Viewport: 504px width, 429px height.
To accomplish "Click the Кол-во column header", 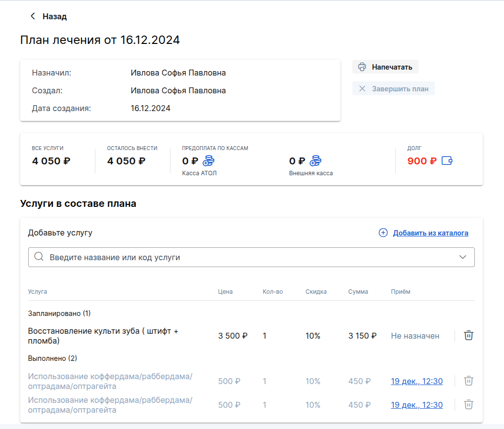I will 273,292.
